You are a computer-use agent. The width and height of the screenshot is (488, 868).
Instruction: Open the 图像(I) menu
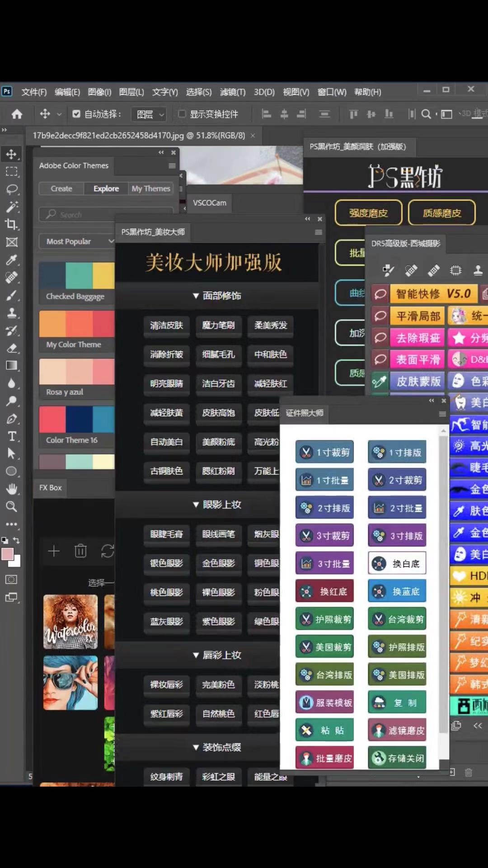pyautogui.click(x=99, y=92)
